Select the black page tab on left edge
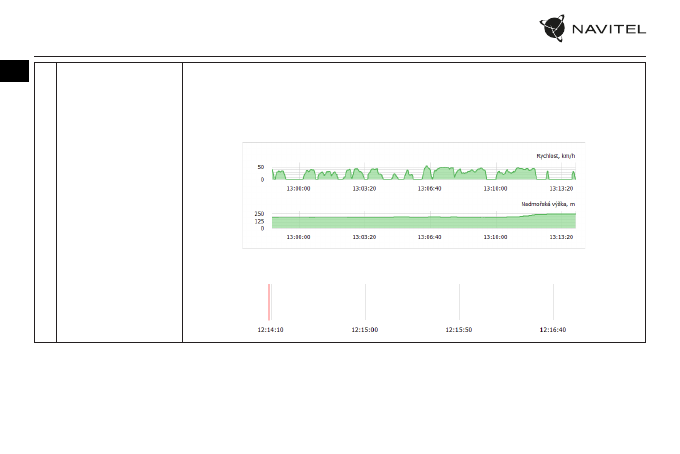This screenshot has width=680, height=454. [x=12, y=71]
